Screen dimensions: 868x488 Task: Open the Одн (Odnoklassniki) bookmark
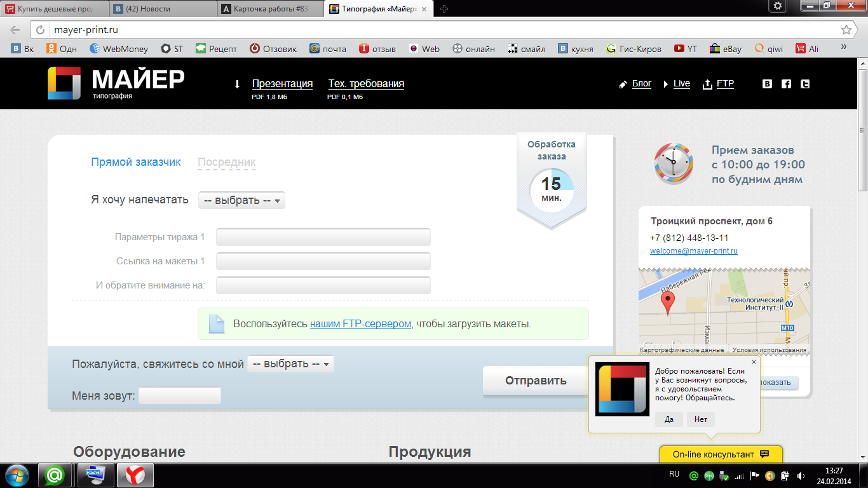pyautogui.click(x=62, y=48)
